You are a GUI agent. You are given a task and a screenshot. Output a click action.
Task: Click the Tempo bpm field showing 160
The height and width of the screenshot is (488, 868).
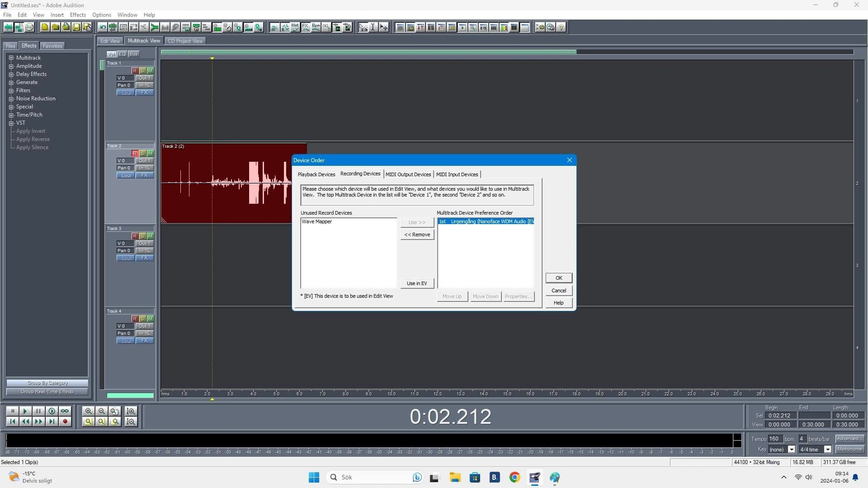tap(775, 439)
